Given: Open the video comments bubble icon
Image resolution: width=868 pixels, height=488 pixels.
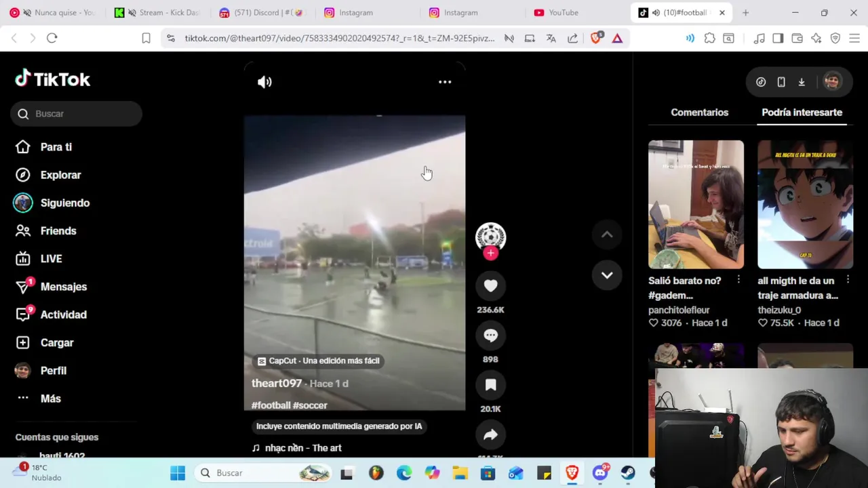Looking at the screenshot, I should tap(490, 335).
